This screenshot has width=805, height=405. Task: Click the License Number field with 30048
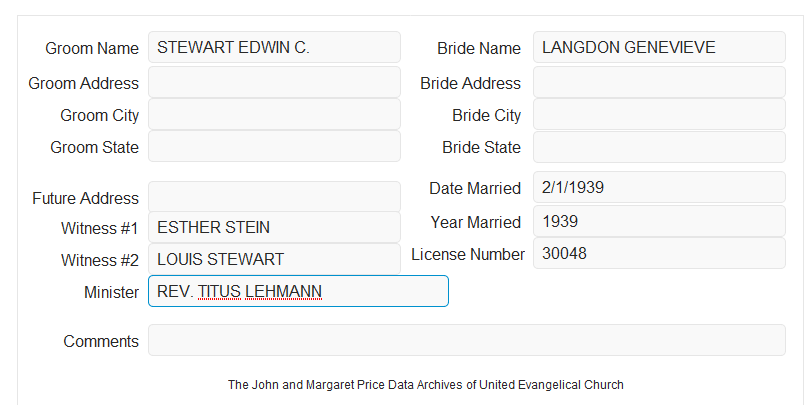(x=659, y=253)
